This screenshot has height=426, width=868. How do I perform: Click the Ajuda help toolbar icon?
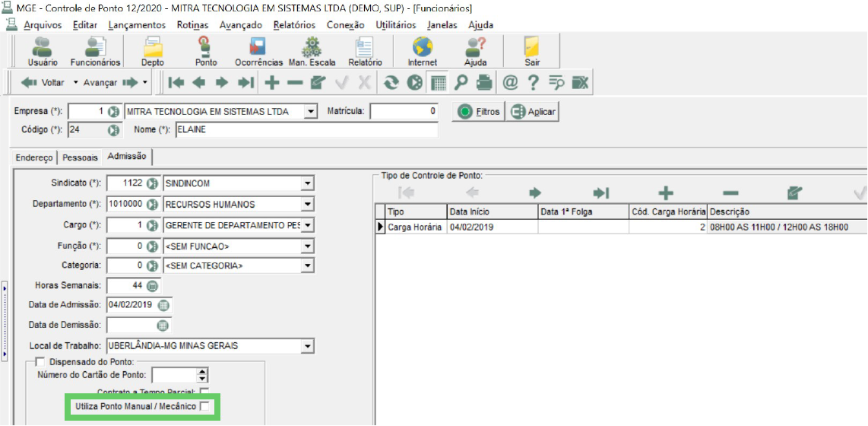coord(476,51)
